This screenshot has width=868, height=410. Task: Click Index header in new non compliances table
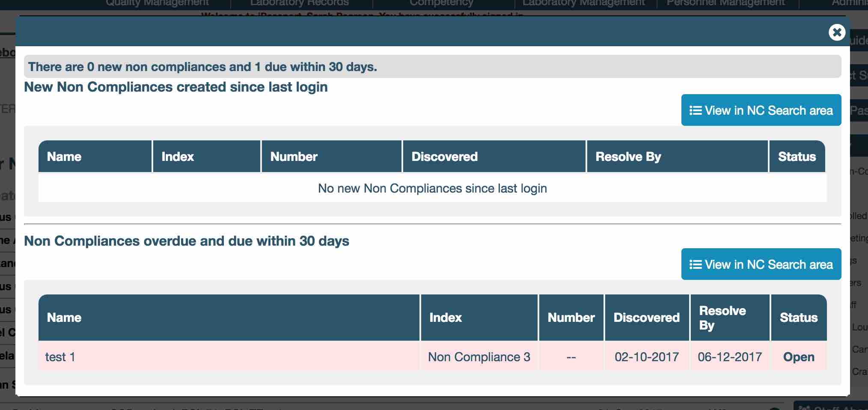(x=207, y=156)
